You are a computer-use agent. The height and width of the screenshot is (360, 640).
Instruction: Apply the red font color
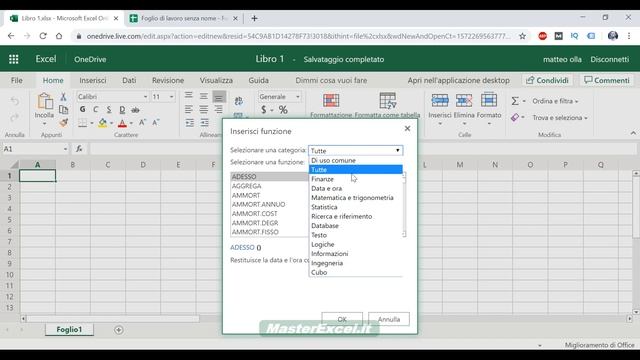click(x=122, y=123)
